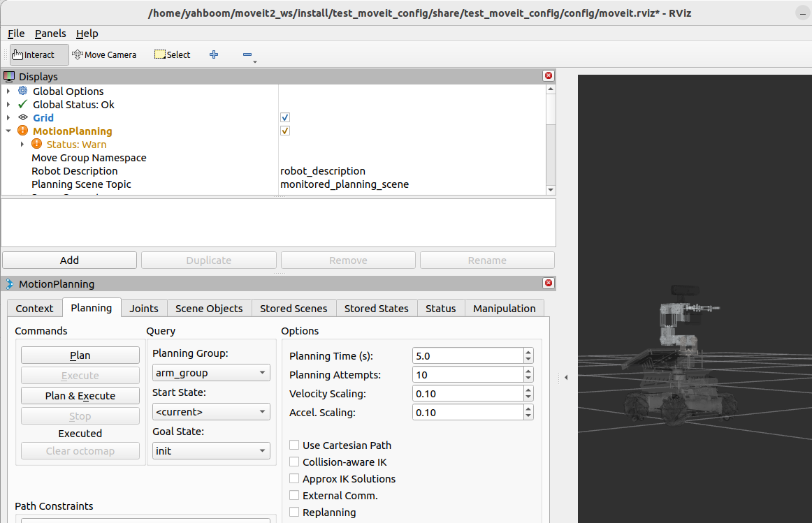
Task: Select the Interact tool
Action: 39,55
